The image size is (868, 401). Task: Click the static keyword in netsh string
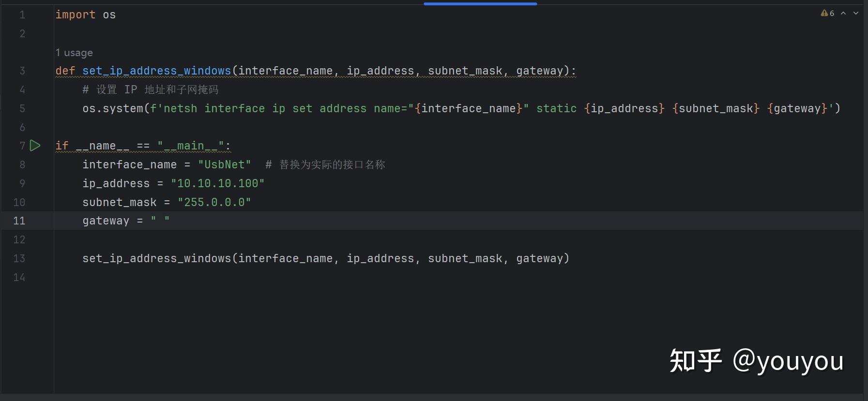click(557, 108)
